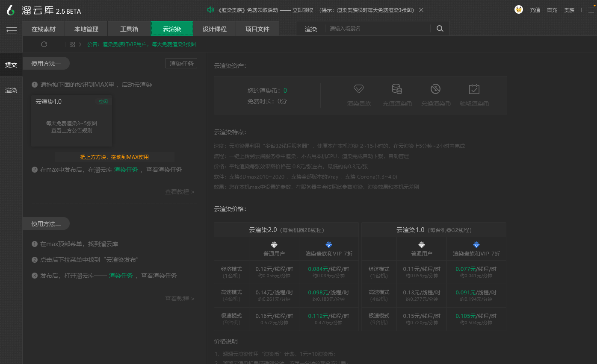
Task: Click blue diamond icon in 云渲染1.0 table
Action: 476,245
